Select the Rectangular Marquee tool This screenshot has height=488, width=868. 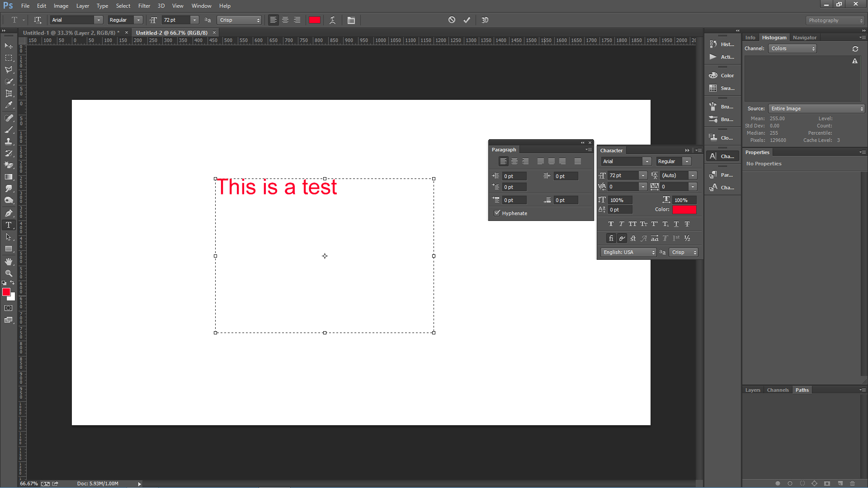coord(9,58)
